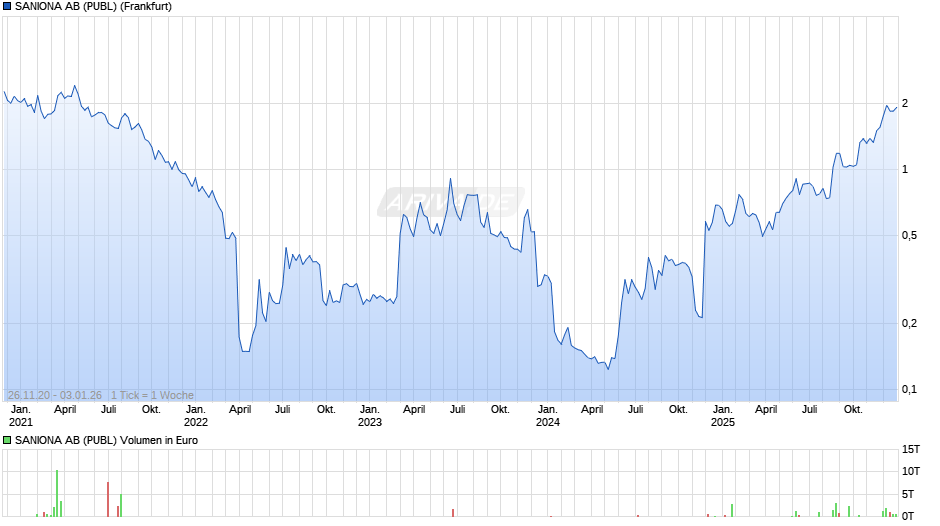Select the SANIONA AB (PUBL) Volumen in Euro title
Image resolution: width=940 pixels, height=526 pixels.
(106, 440)
